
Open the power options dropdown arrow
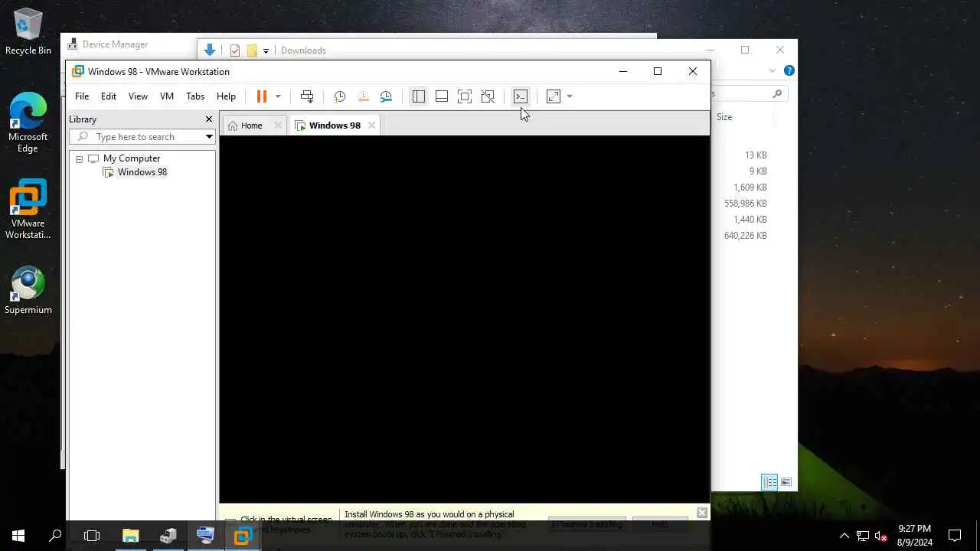click(x=278, y=96)
